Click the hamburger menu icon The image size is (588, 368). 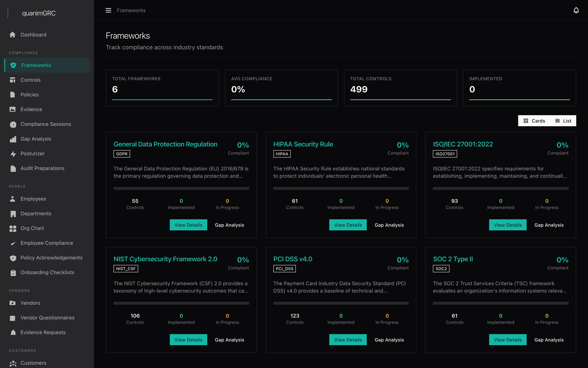(108, 10)
